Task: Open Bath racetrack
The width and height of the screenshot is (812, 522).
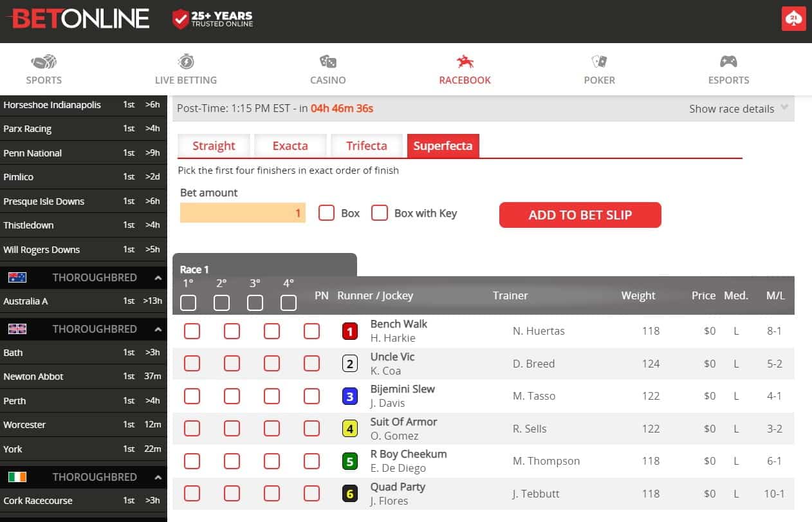Action: [83, 353]
